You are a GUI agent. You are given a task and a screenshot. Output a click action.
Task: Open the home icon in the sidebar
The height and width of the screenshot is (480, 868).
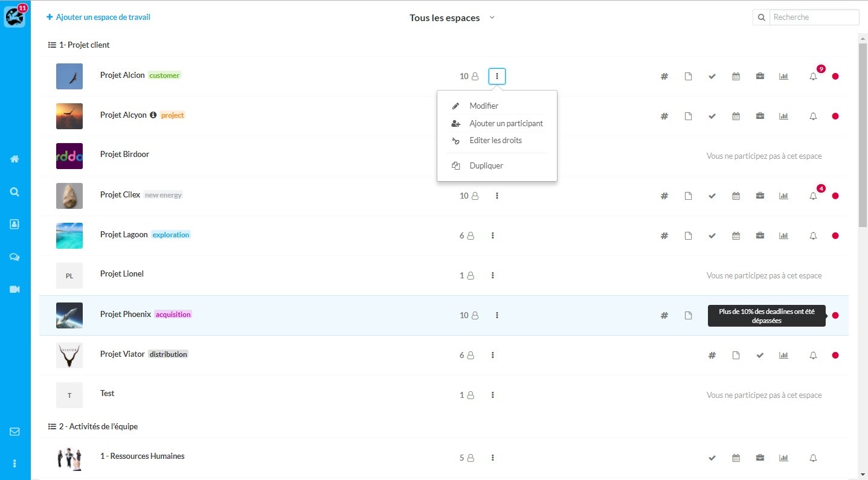pyautogui.click(x=14, y=159)
